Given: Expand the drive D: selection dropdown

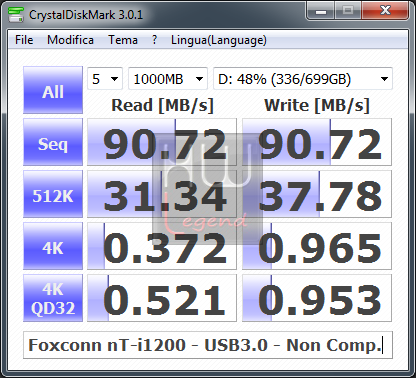Looking at the screenshot, I should [303, 79].
